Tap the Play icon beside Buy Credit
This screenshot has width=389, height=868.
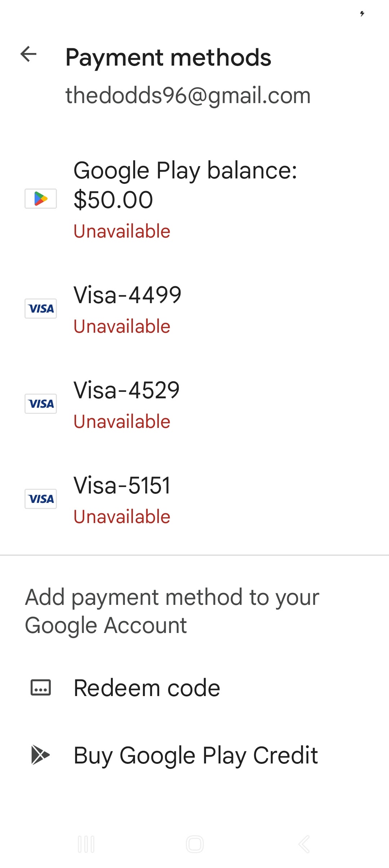(40, 755)
